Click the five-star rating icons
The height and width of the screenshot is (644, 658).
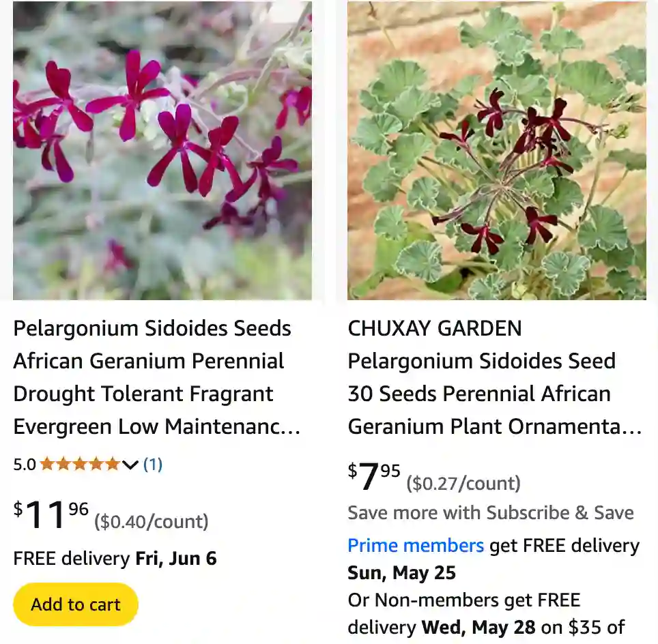coord(80,465)
